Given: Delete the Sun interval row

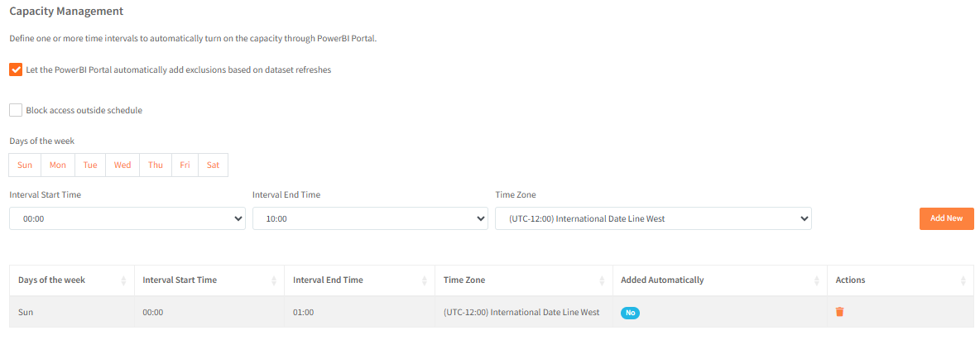Looking at the screenshot, I should (839, 312).
